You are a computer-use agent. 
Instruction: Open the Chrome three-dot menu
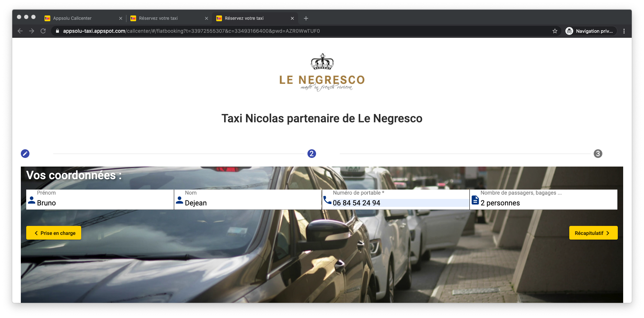(x=624, y=31)
